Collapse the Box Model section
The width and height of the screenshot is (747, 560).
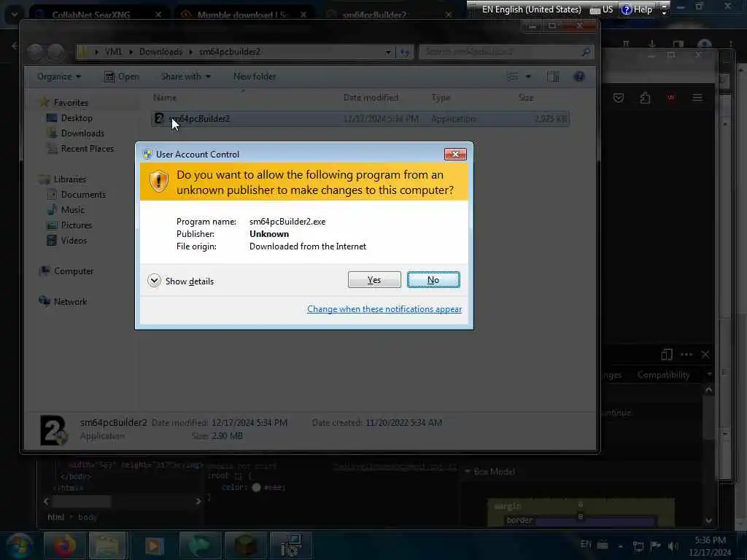[x=468, y=472]
